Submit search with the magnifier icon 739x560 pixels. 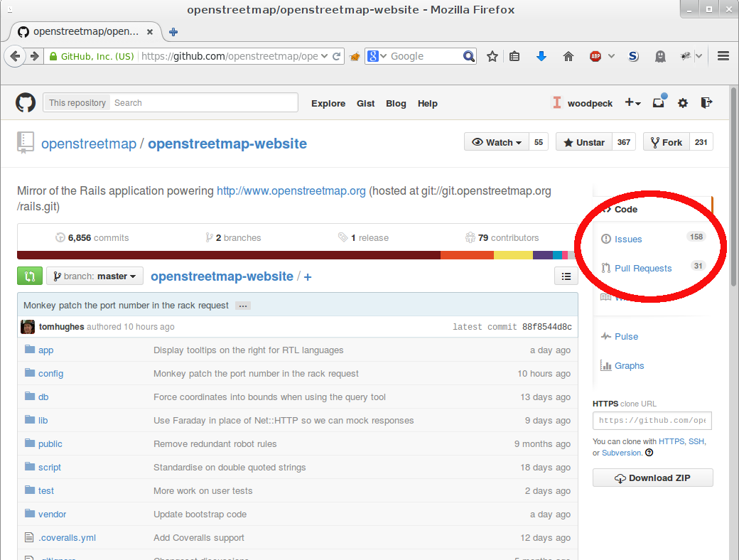[x=468, y=57]
